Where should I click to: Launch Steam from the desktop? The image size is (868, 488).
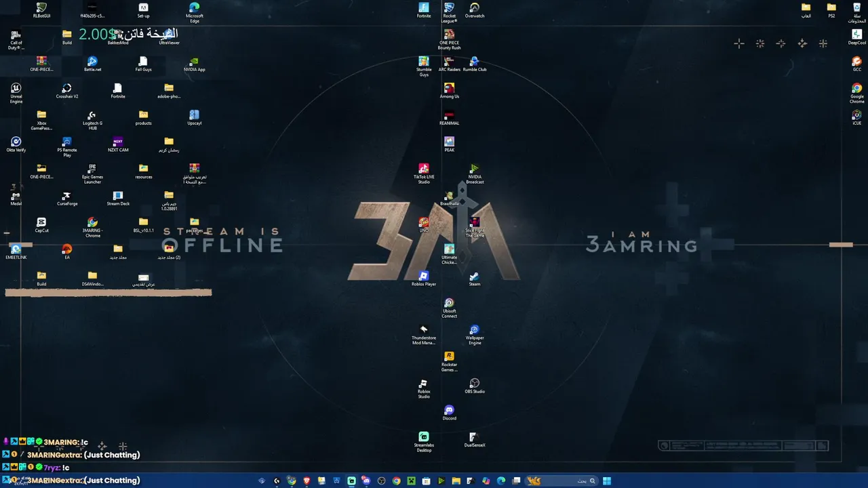tap(475, 279)
